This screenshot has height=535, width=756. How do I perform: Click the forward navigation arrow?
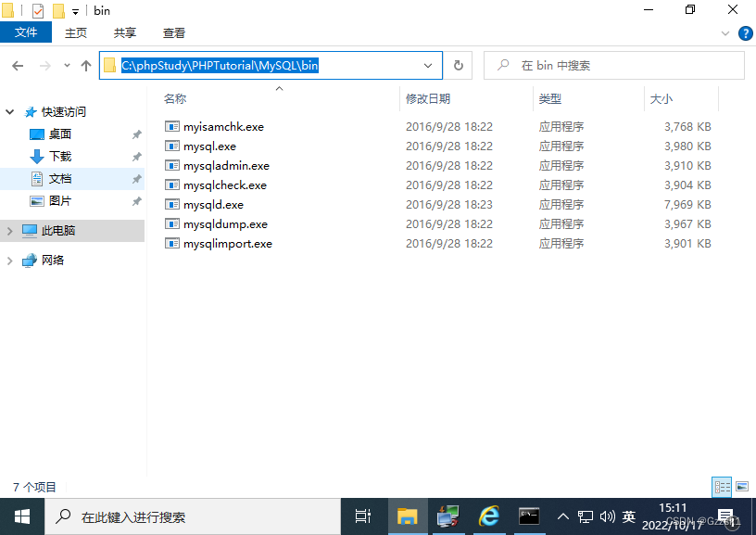coord(44,66)
